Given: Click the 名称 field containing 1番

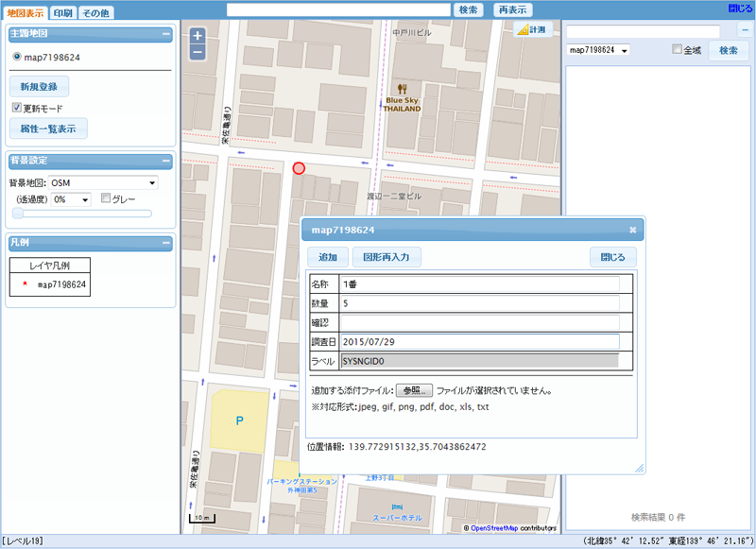Looking at the screenshot, I should point(480,284).
